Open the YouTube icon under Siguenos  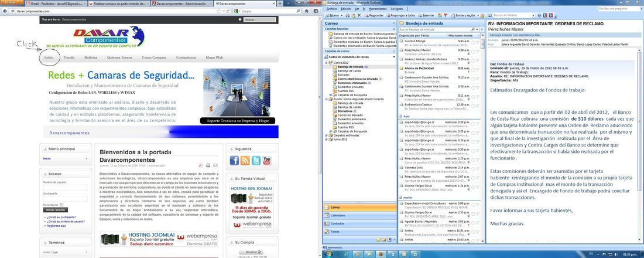[267, 161]
